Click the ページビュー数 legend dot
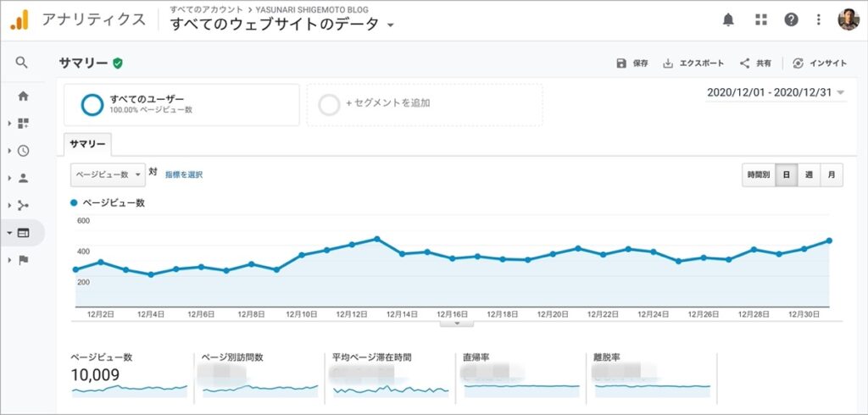This screenshot has height=415, width=868. coord(75,203)
